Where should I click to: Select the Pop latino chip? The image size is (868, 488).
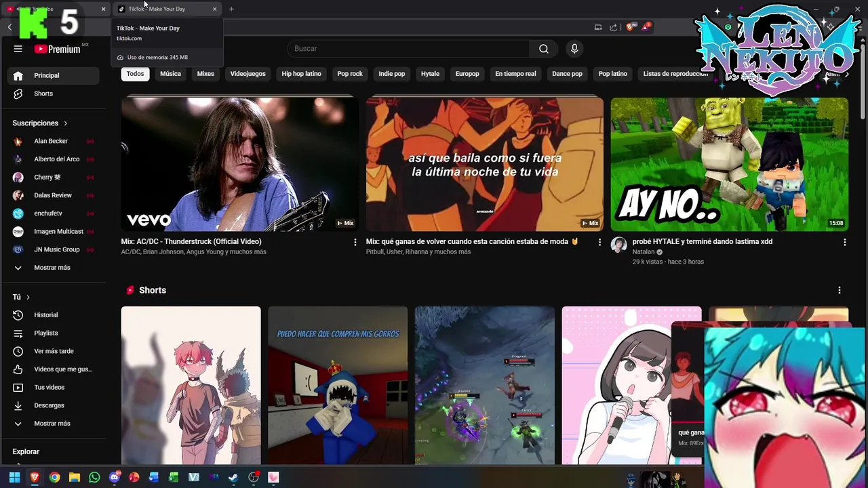pos(613,74)
